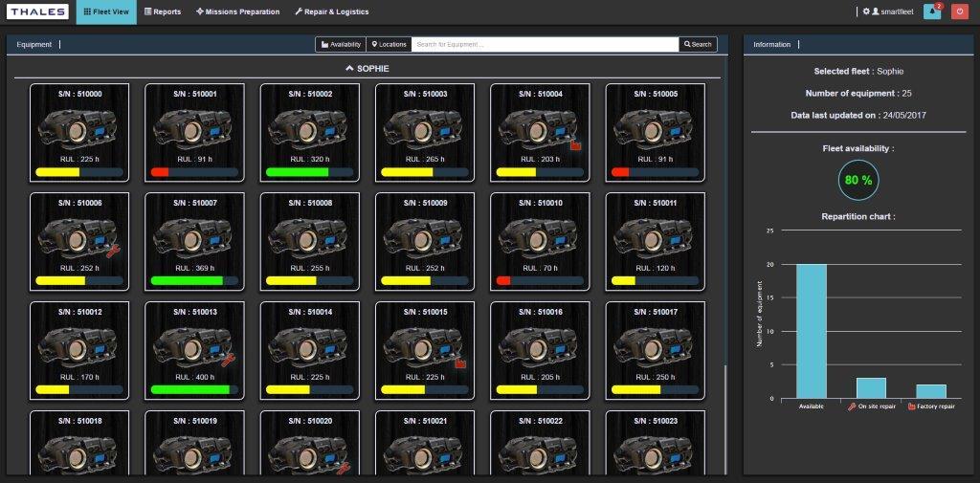Image resolution: width=980 pixels, height=483 pixels.
Task: Open equipment card S/N 510005
Action: [655, 132]
